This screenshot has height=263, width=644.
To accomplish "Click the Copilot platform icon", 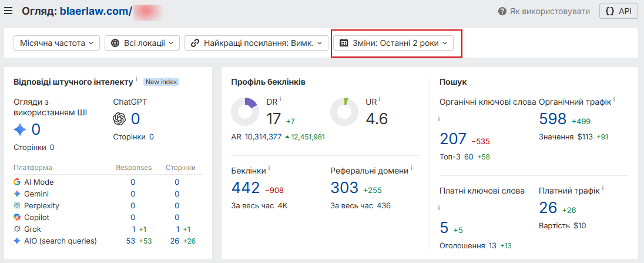I will [x=17, y=217].
